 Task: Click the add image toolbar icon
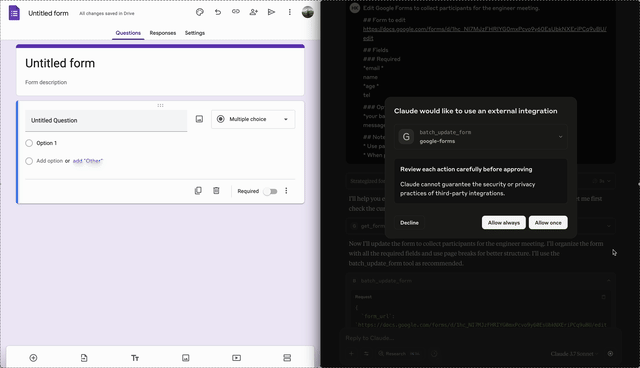186,358
